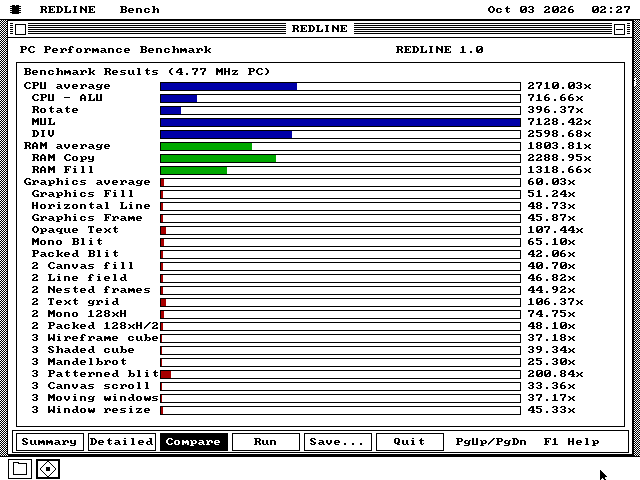Click the 'PC Performance Benchmark' title text
This screenshot has height=480, width=640.
coord(116,50)
